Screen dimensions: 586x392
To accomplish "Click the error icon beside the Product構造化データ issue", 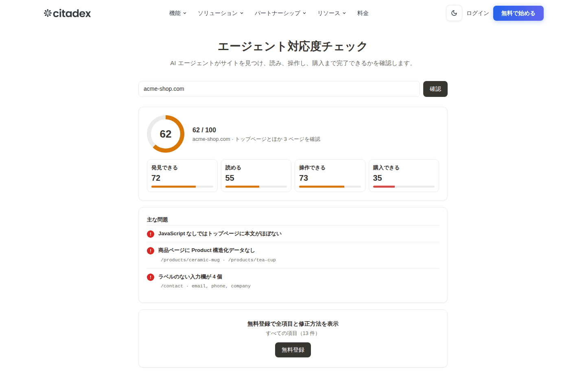I will 151,251.
